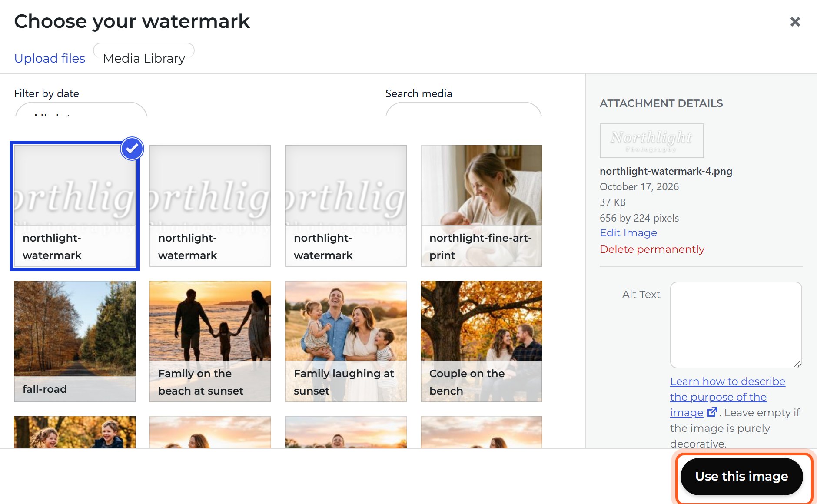Open Learn how to describe the purpose link
The height and width of the screenshot is (504, 817).
(727, 397)
